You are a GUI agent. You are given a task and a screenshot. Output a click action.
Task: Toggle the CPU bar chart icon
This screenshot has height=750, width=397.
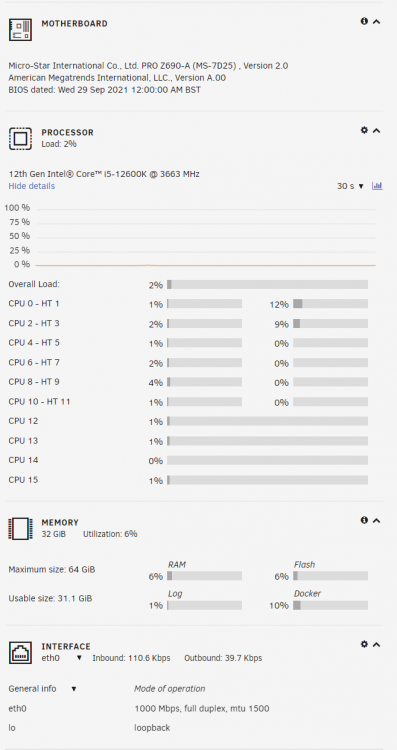coord(377,186)
